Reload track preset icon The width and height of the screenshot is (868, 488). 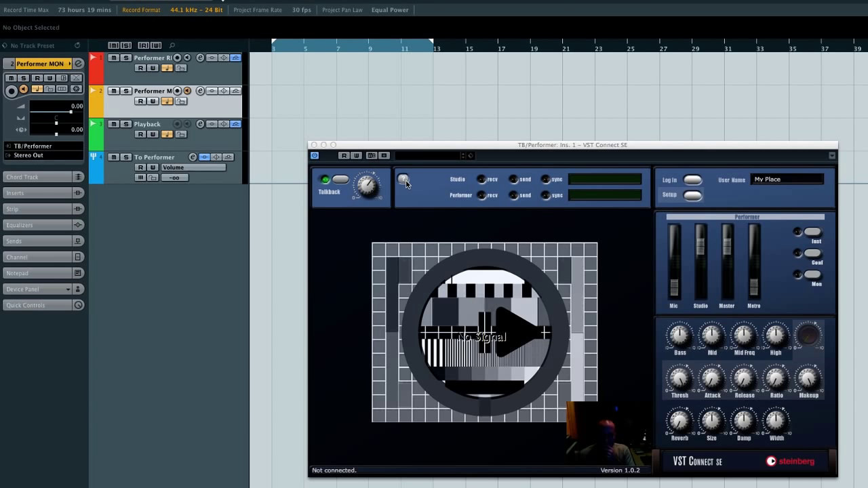pyautogui.click(x=77, y=45)
